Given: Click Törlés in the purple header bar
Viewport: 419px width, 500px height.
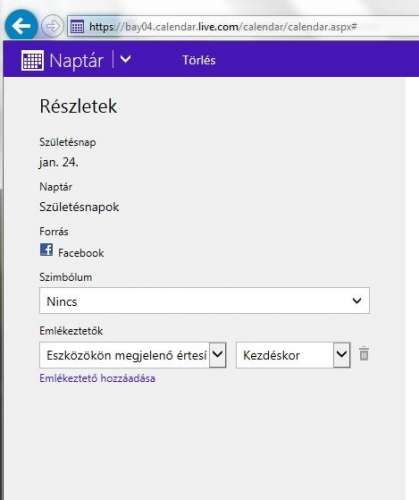Looking at the screenshot, I should 199,60.
